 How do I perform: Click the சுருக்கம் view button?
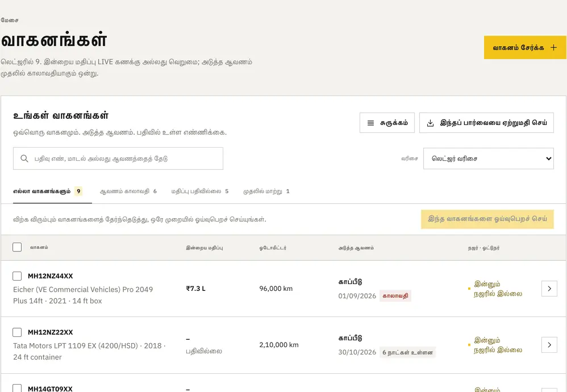coord(387,123)
